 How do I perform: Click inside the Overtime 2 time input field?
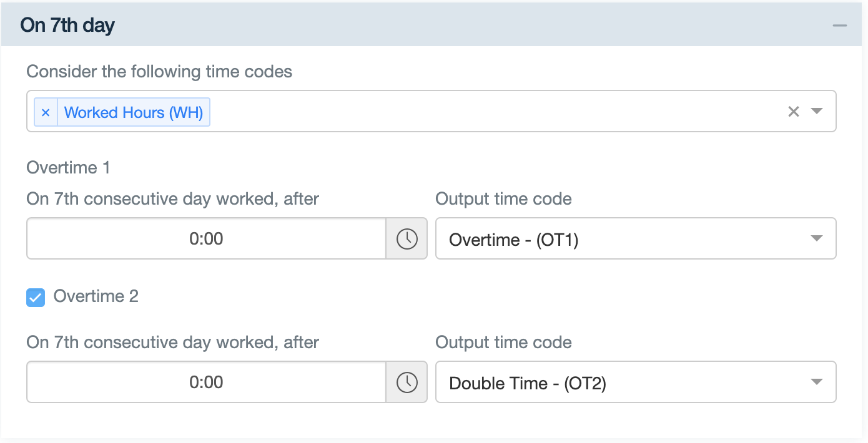pos(206,382)
